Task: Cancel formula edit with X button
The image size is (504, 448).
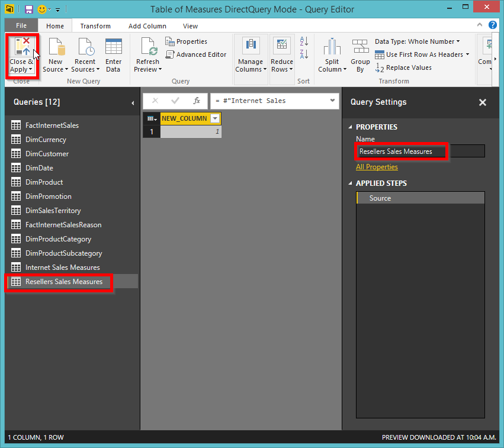Action: coord(155,101)
